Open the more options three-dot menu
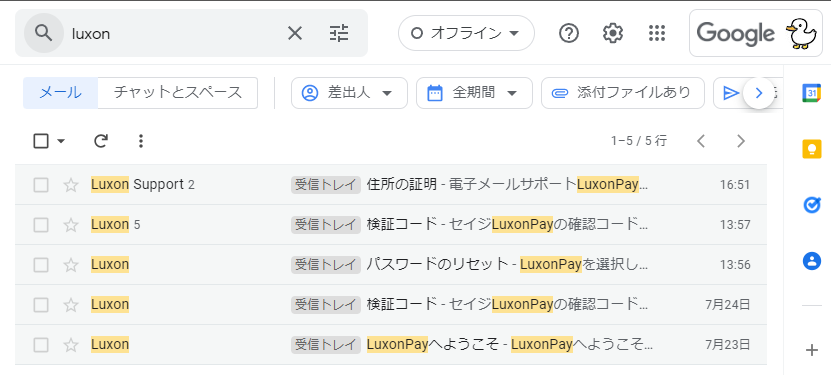Viewport: 831px width, 375px height. click(140, 141)
